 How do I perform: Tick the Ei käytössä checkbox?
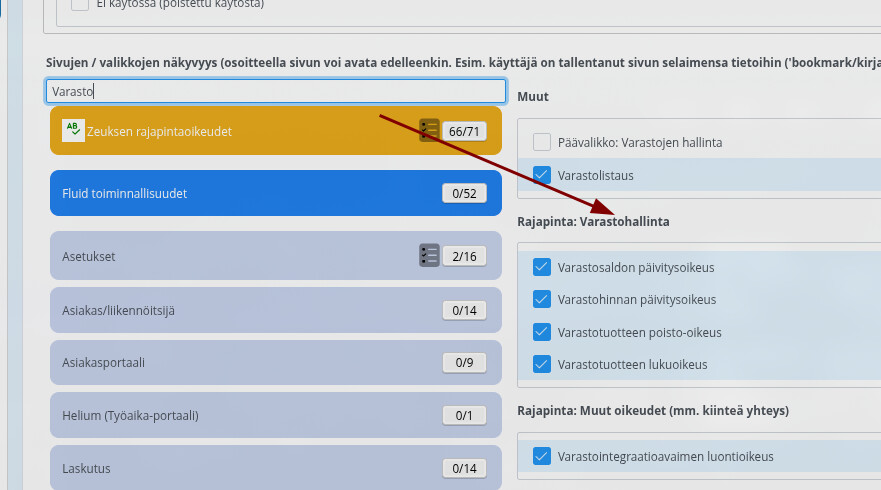(x=80, y=5)
